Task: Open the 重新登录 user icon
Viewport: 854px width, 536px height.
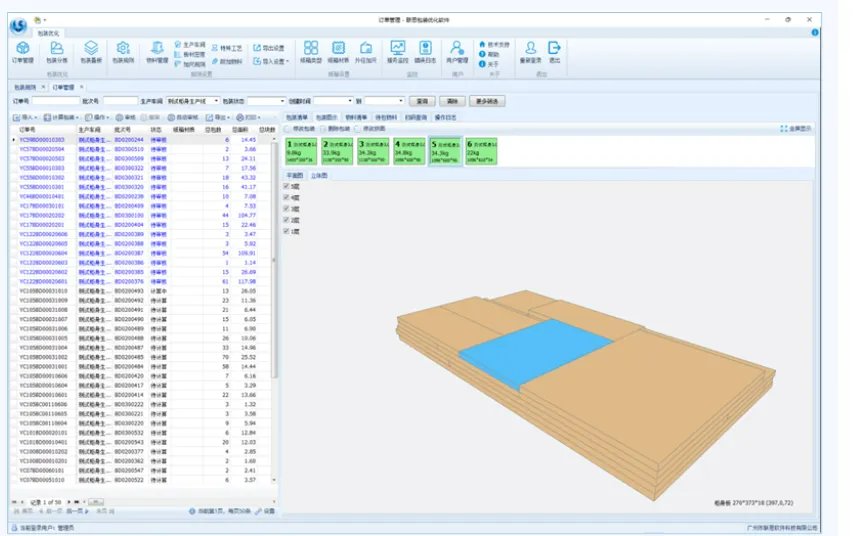Action: click(530, 51)
